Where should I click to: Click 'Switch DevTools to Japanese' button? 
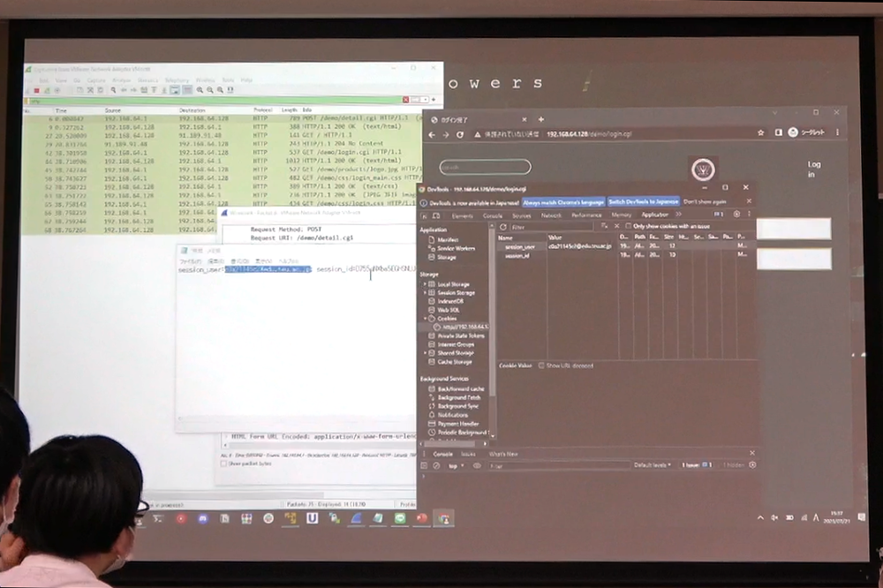[644, 201]
